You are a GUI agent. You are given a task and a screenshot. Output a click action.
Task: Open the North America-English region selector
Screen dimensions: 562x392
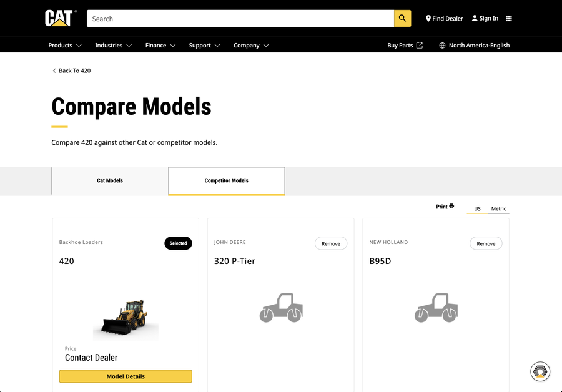[x=474, y=45]
